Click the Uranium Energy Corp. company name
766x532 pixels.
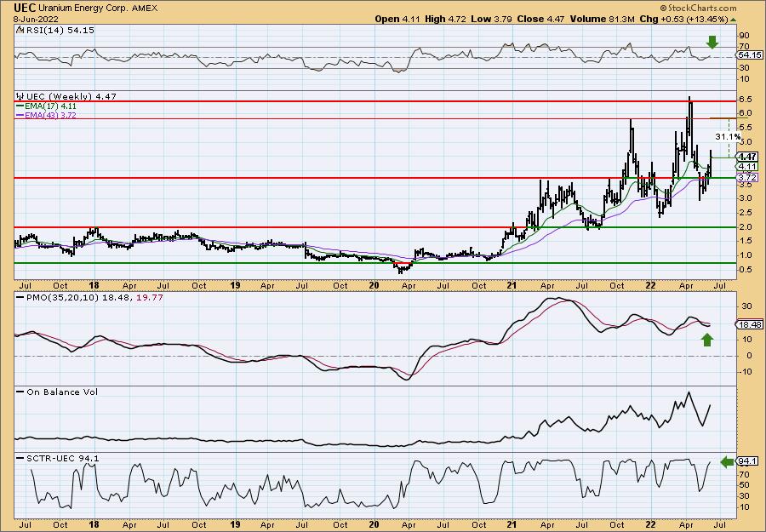coord(84,9)
